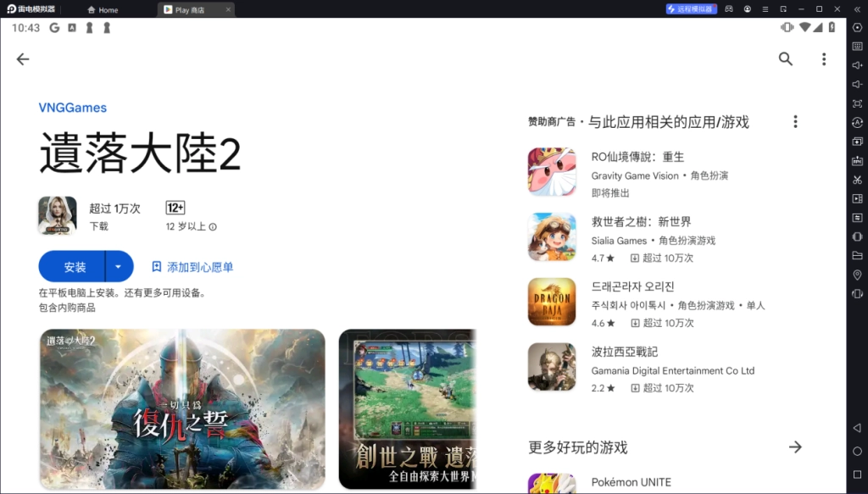Click the 救世者之樹 app icon
868x494 pixels.
pyautogui.click(x=552, y=237)
